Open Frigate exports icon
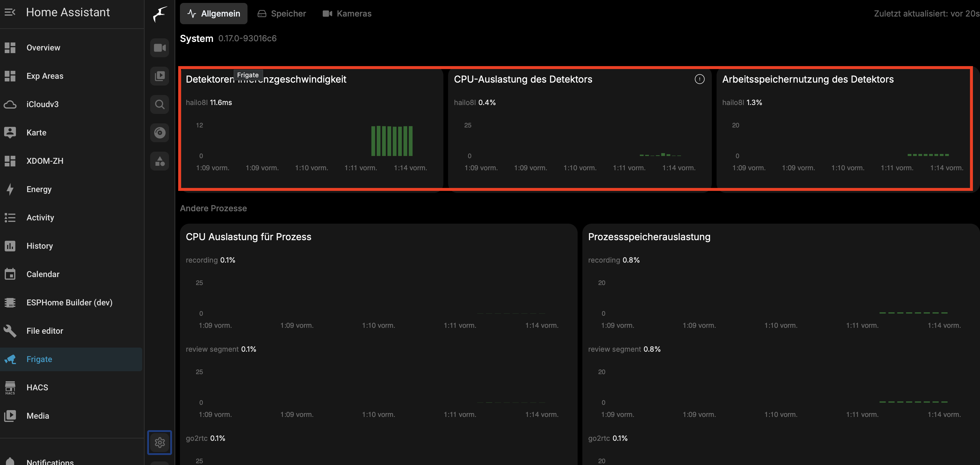The width and height of the screenshot is (980, 465). pyautogui.click(x=160, y=132)
